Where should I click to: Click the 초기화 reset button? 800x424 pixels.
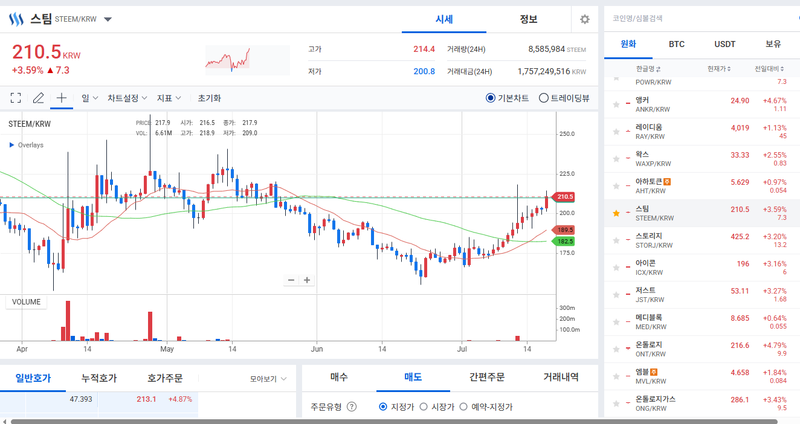(209, 98)
